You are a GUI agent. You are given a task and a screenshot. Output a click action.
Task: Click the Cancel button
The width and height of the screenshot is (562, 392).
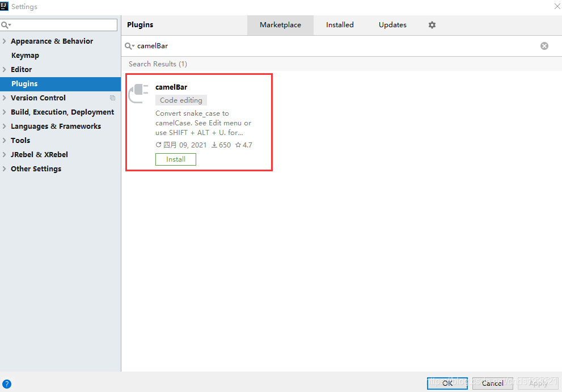492,383
